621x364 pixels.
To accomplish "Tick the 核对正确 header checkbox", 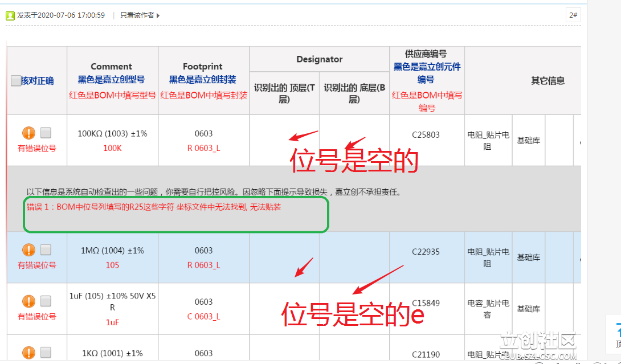I will pyautogui.click(x=16, y=81).
